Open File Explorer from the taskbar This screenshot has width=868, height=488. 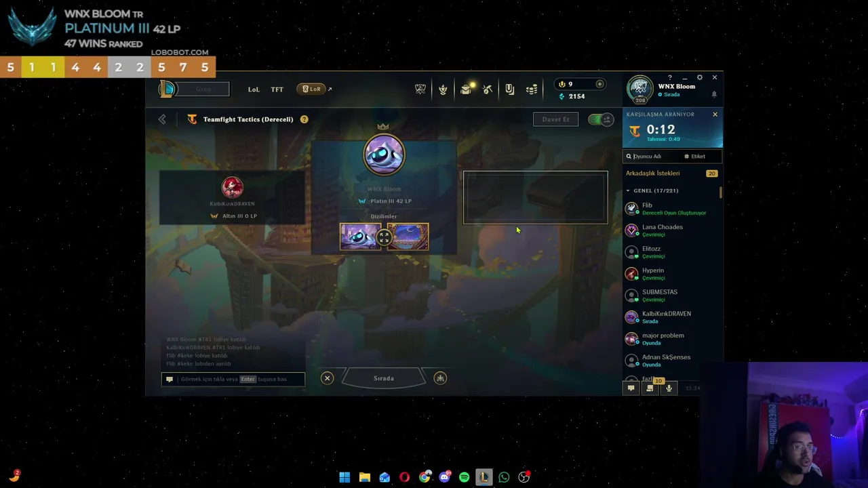(x=364, y=477)
